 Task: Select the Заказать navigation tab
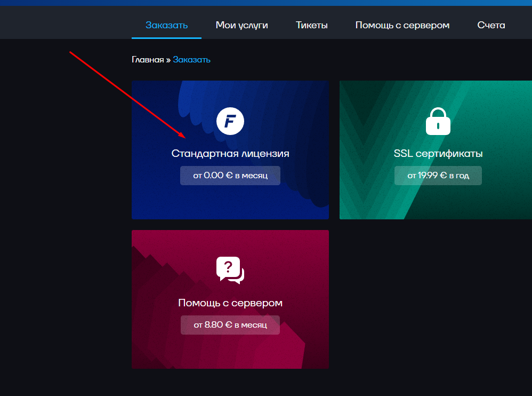[x=166, y=25]
